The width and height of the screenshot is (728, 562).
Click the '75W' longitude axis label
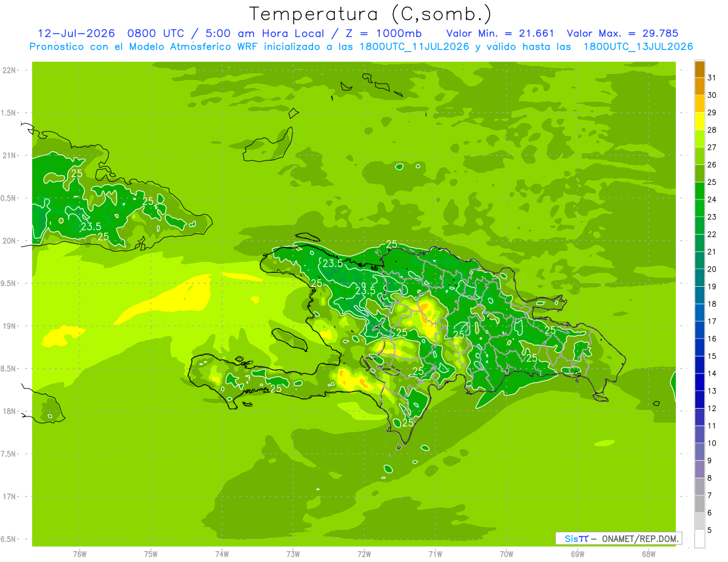(151, 554)
